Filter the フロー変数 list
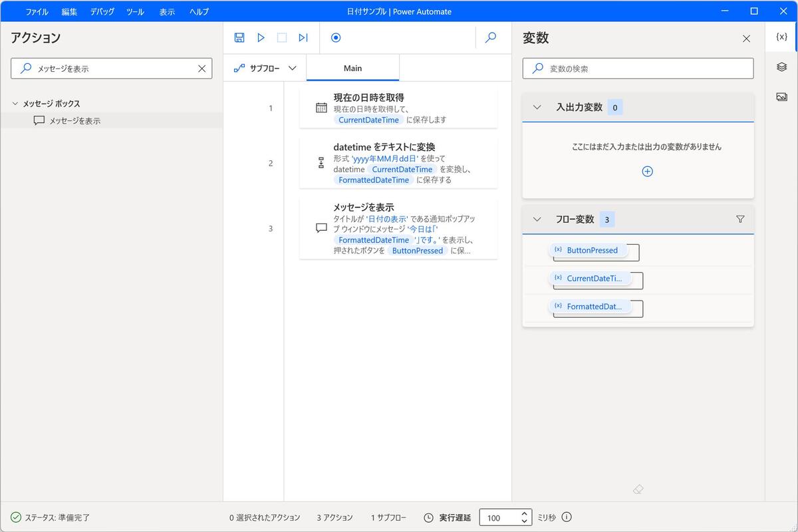This screenshot has width=798, height=532. click(x=740, y=219)
